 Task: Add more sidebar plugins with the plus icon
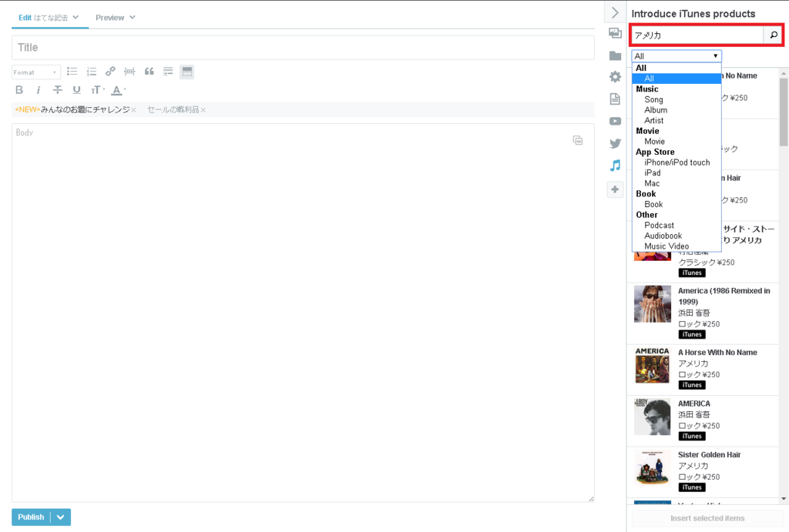pyautogui.click(x=615, y=189)
